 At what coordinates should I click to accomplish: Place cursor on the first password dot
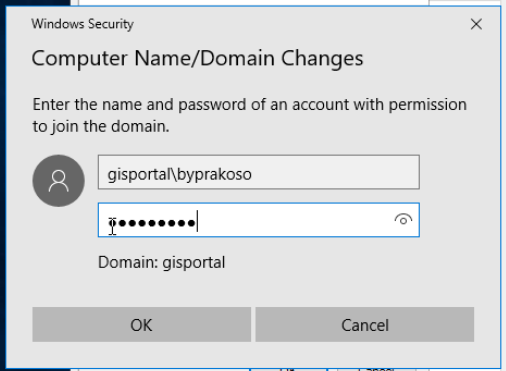click(112, 223)
